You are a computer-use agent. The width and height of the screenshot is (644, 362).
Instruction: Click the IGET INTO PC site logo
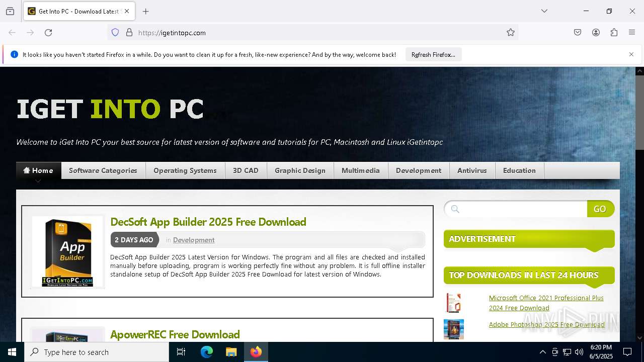110,109
